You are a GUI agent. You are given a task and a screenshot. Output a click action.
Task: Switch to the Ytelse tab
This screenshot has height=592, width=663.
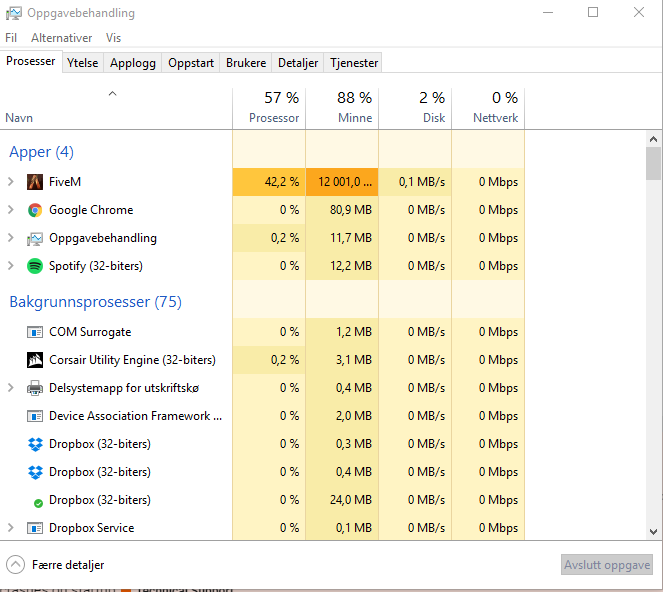tap(82, 63)
